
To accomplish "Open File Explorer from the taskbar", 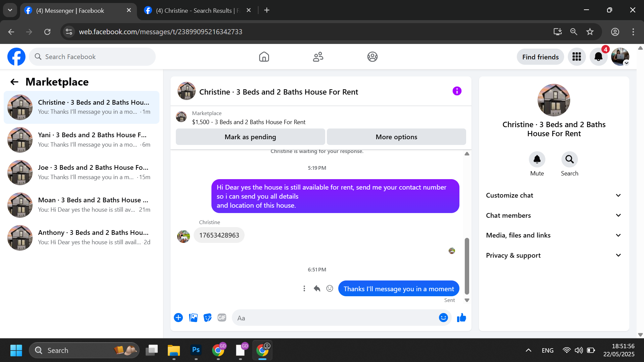I will (174, 350).
